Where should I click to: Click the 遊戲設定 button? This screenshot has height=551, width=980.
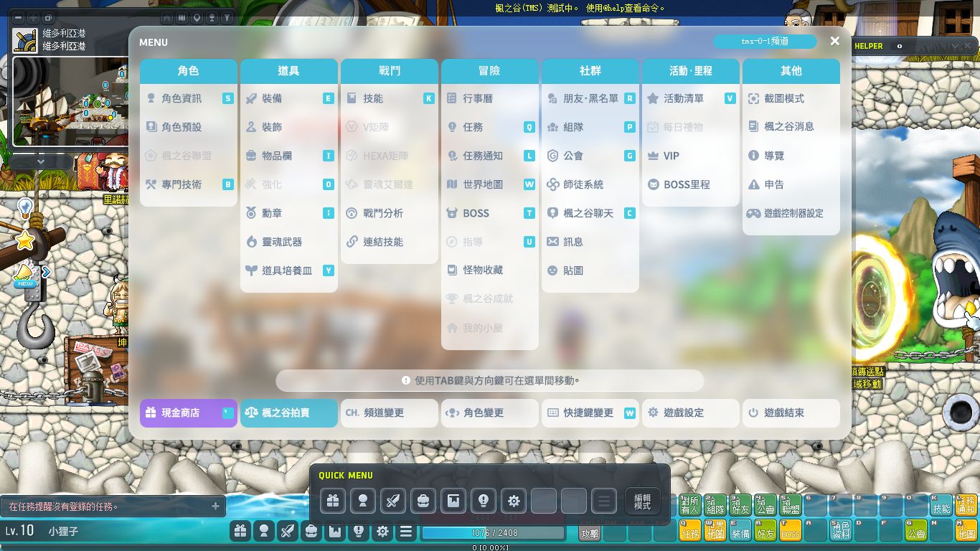[x=691, y=413]
